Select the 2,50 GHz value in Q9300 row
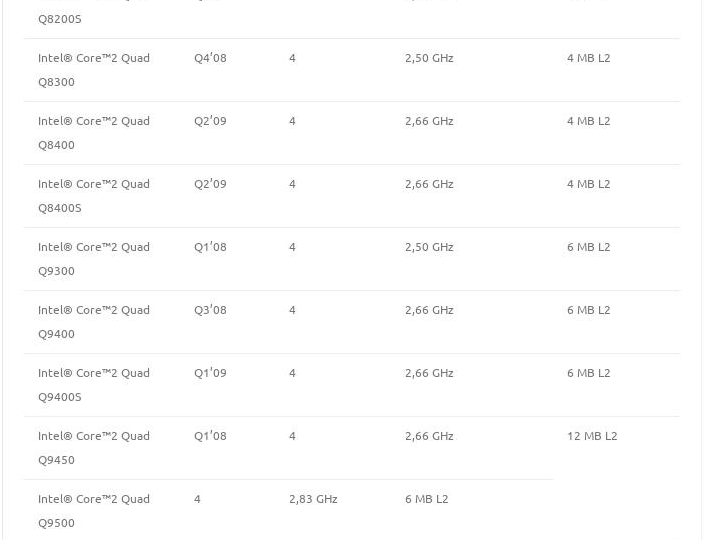This screenshot has height=540, width=708. (429, 247)
